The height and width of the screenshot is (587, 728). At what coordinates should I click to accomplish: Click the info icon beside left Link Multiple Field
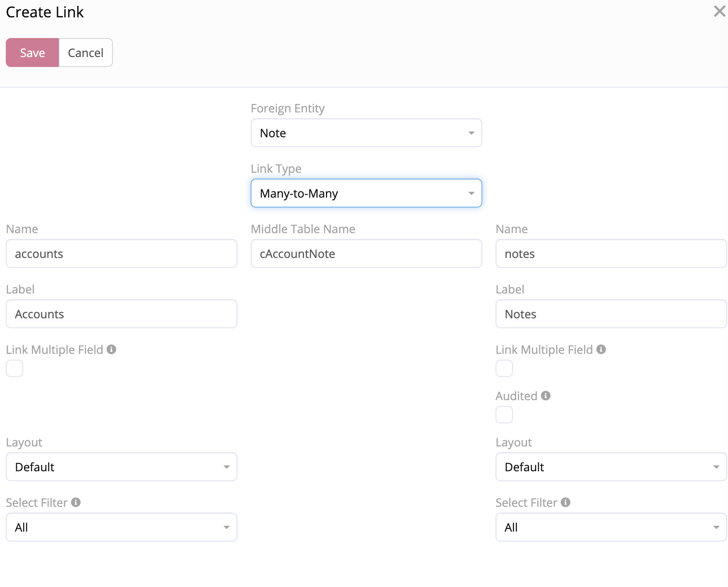pos(111,349)
